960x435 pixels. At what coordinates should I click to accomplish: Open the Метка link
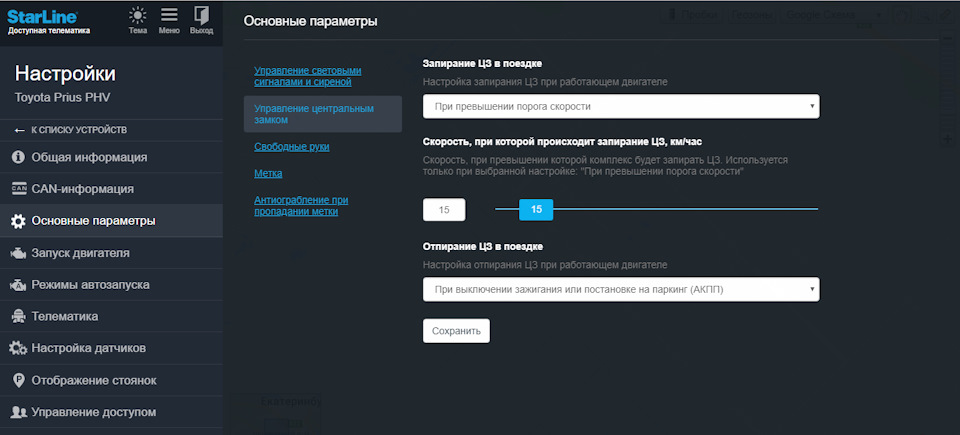268,173
